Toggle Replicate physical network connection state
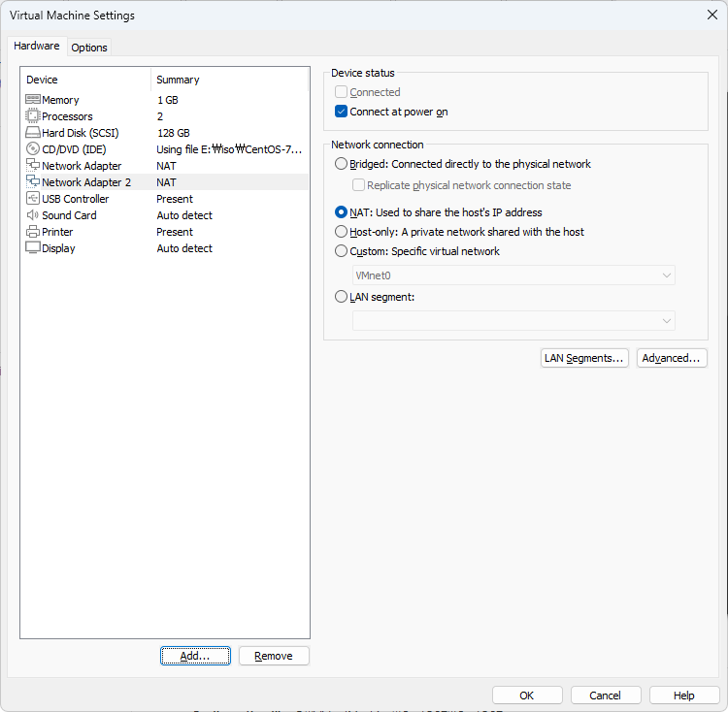This screenshot has width=728, height=712. (x=358, y=185)
